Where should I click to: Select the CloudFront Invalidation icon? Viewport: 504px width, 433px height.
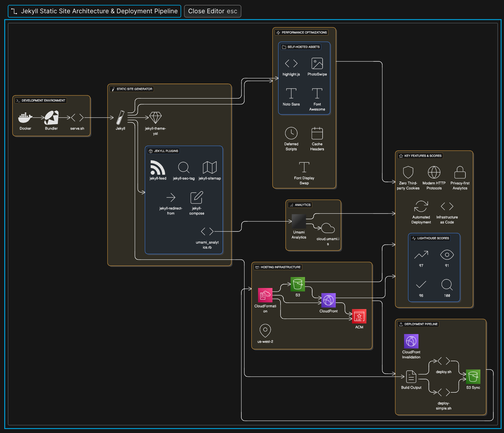(x=411, y=341)
